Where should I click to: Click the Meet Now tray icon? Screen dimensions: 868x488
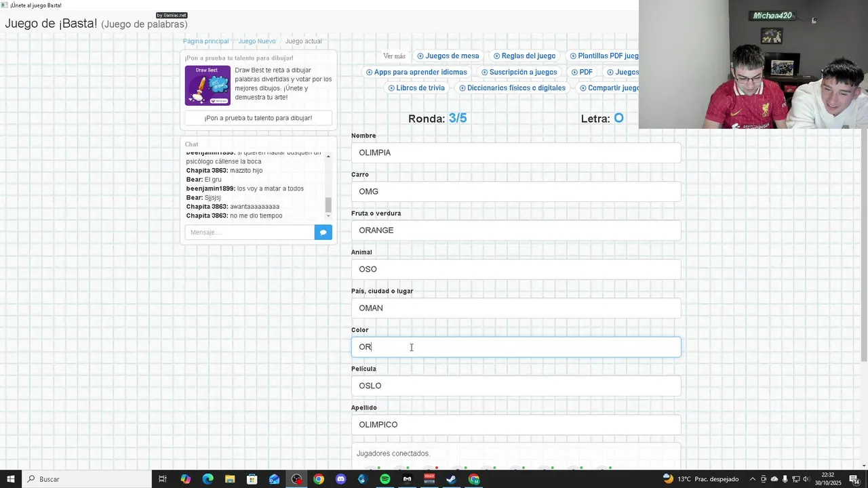point(764,479)
